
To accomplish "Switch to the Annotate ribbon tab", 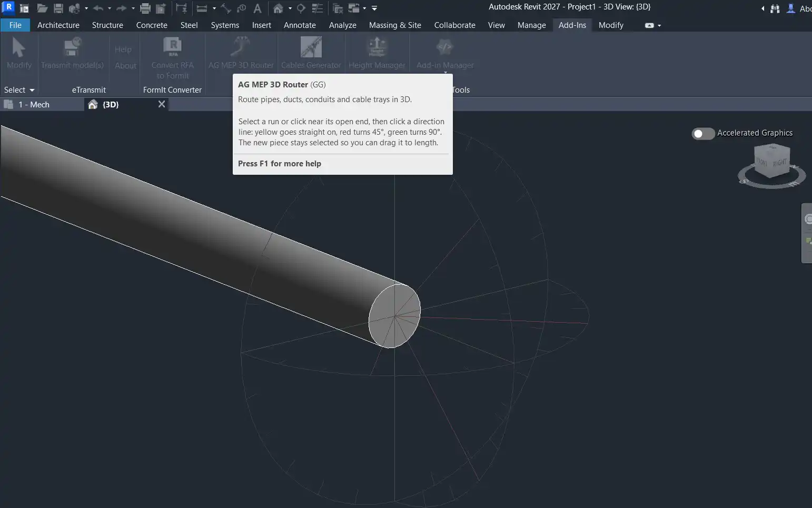I will tap(300, 25).
